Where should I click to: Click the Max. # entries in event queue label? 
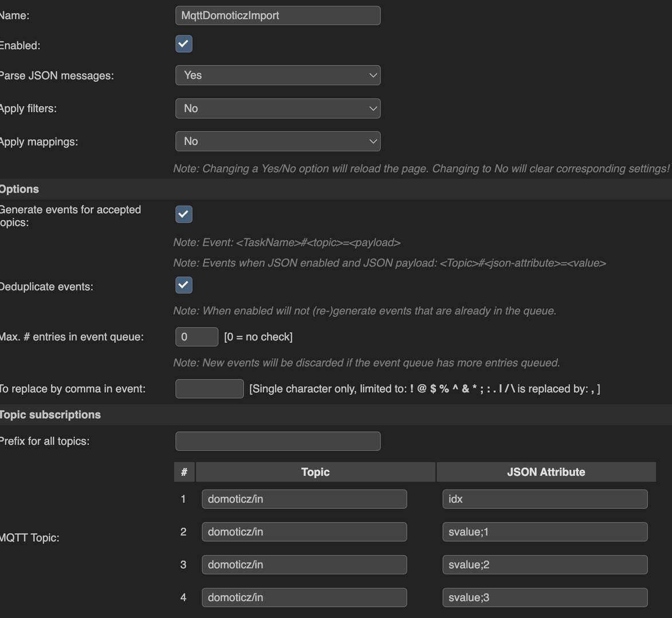72,337
